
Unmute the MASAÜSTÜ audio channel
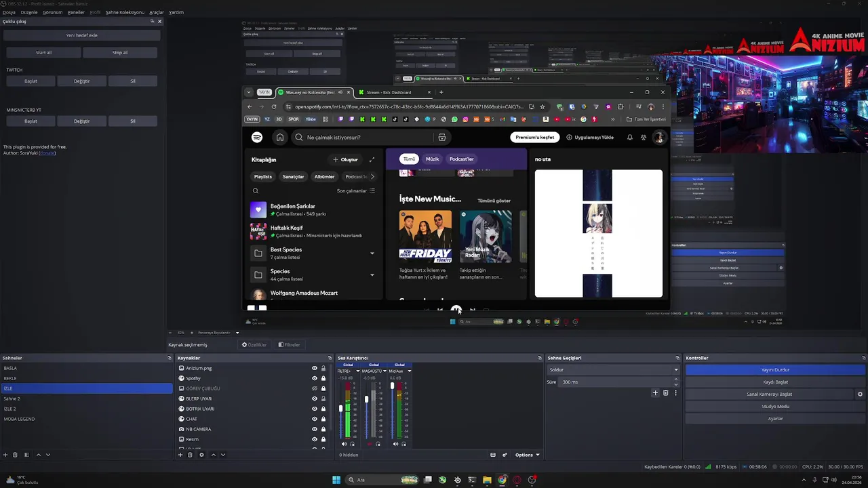tap(370, 444)
